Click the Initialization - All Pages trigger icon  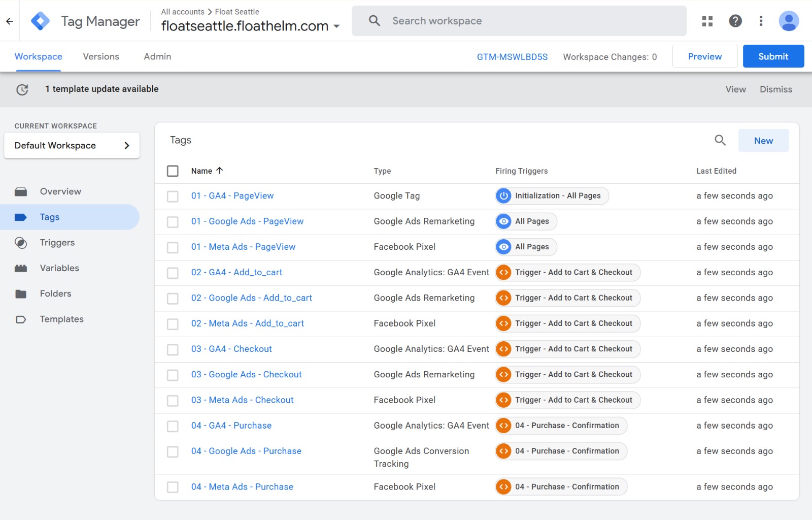pos(503,196)
